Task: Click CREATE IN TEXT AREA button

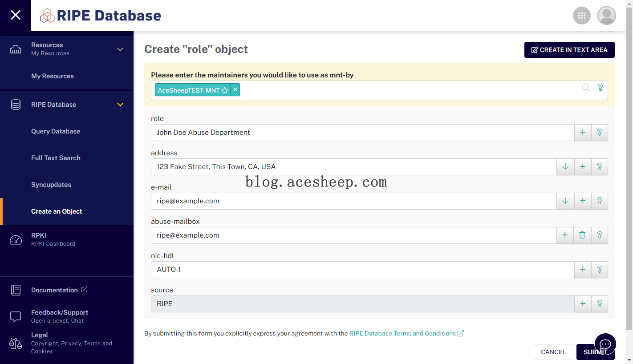Action: [x=569, y=50]
